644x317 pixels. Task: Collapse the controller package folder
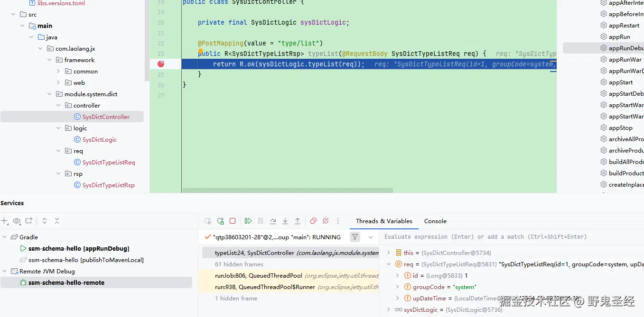58,105
